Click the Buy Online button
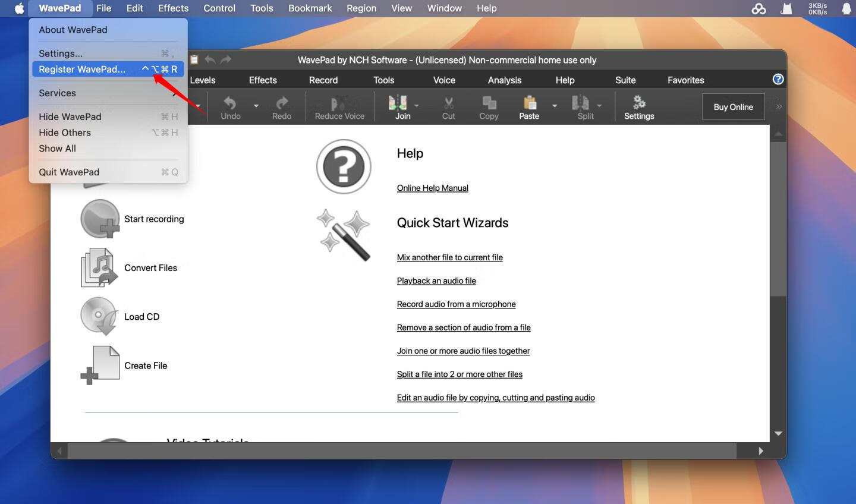 [733, 107]
